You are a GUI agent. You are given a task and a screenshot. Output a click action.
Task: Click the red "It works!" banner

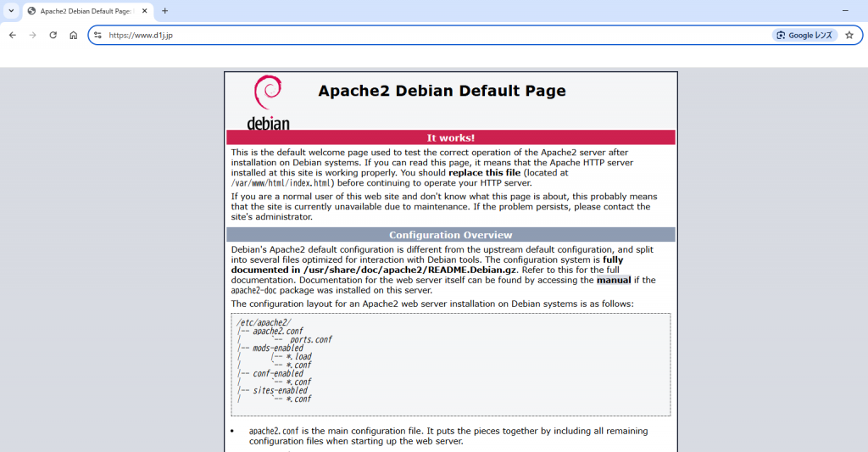click(450, 137)
